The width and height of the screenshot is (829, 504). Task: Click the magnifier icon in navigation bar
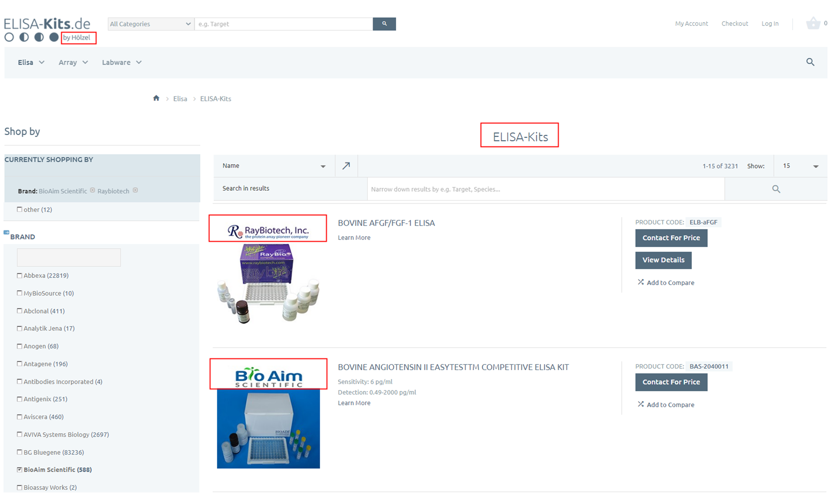[810, 62]
